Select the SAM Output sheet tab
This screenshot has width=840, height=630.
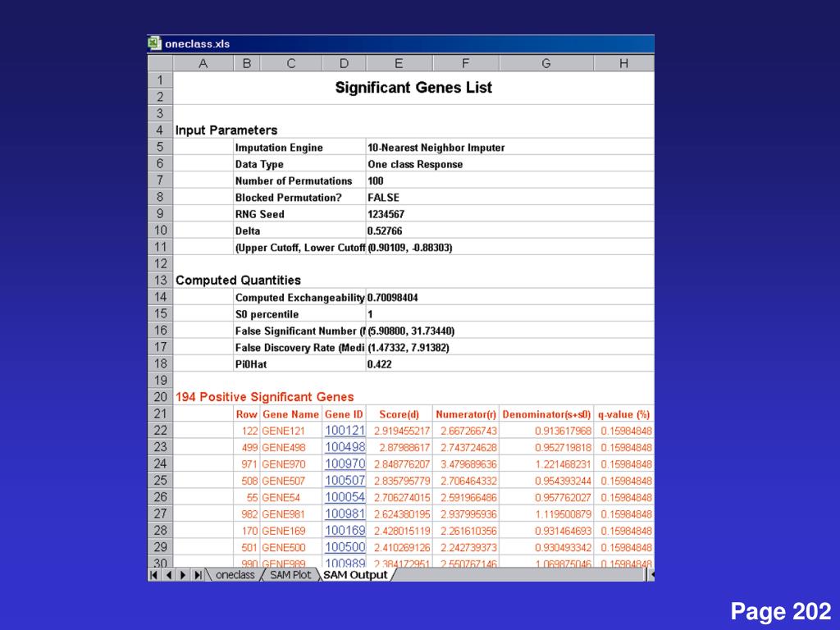tap(355, 575)
